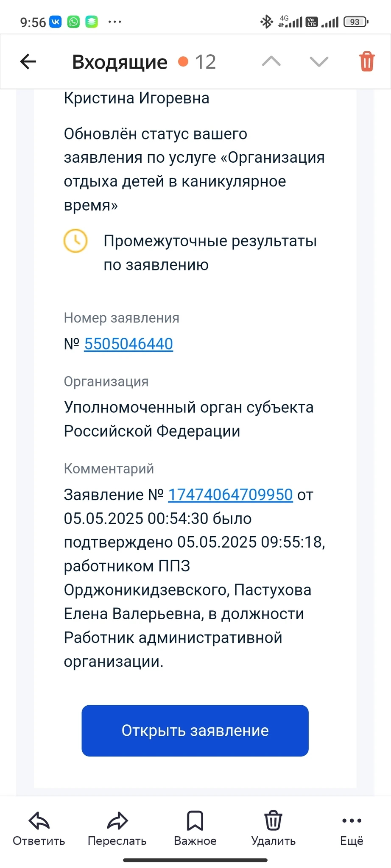The height and width of the screenshot is (868, 391).
Task: Tap the green stacked layers notification icon
Action: [x=92, y=22]
